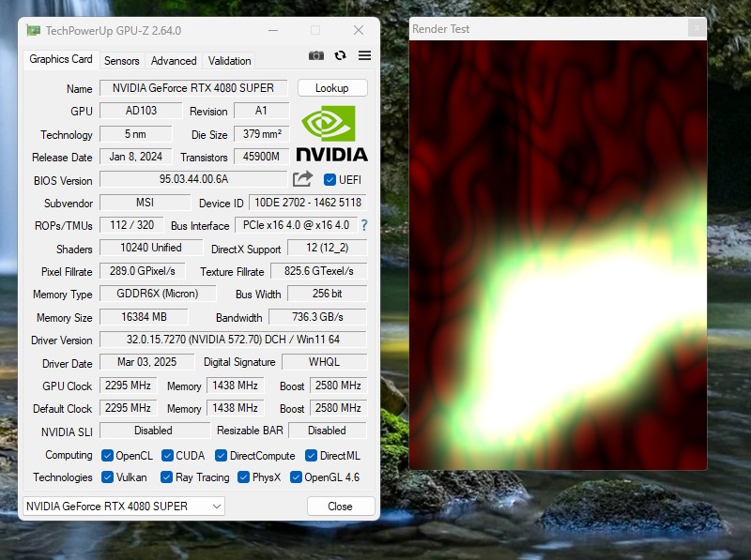
Task: Toggle the DirectCompute checkbox
Action: click(221, 456)
